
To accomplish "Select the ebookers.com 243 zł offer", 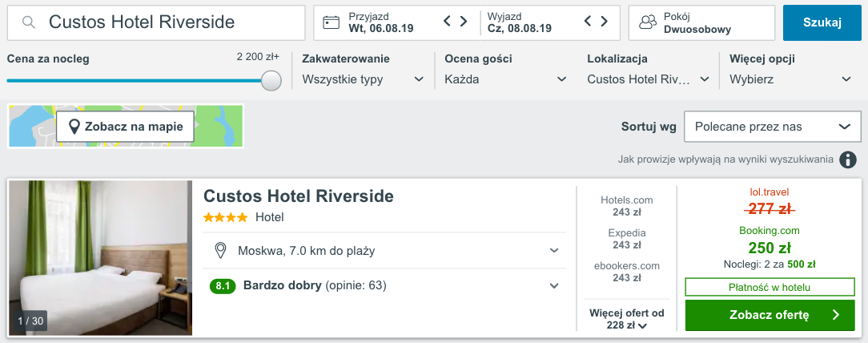I will pyautogui.click(x=627, y=272).
